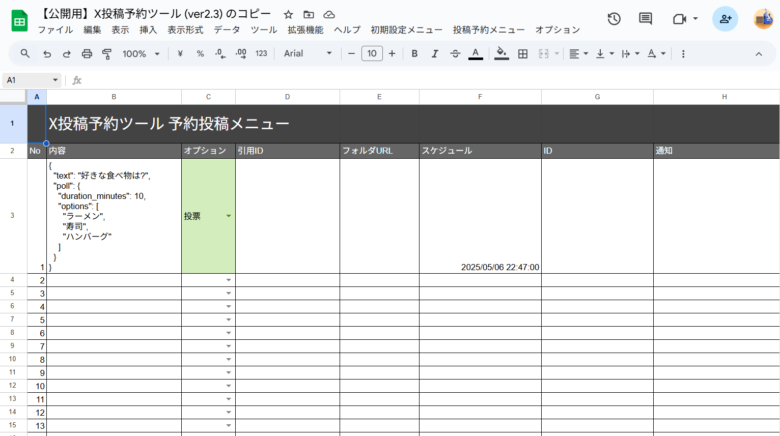Toggle strikethrough formatting
The image size is (780, 436).
(455, 54)
